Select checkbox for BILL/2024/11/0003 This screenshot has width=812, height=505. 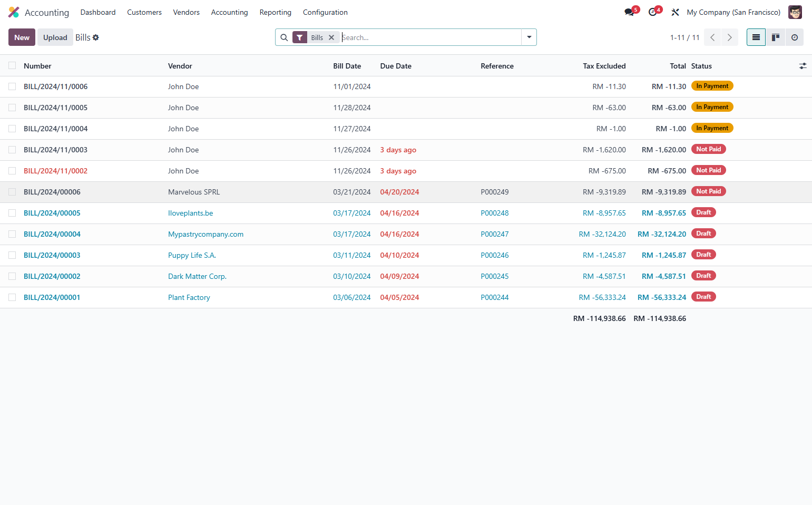tap(12, 150)
